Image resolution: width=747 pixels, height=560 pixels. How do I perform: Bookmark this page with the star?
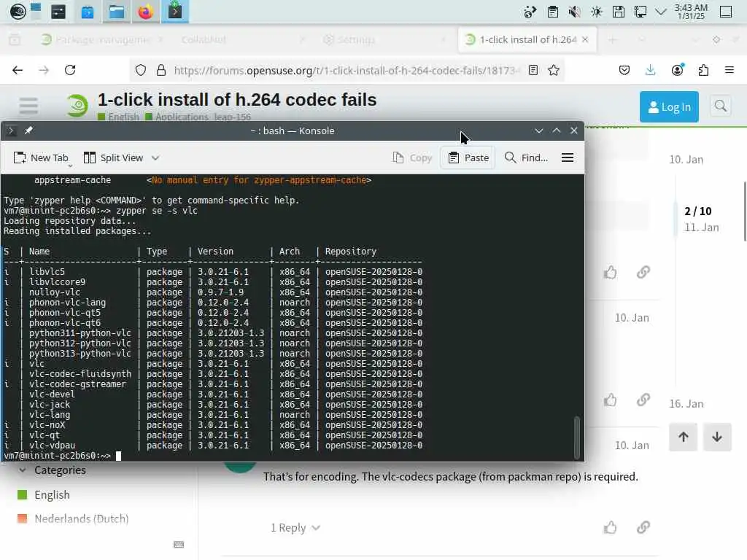point(554,71)
